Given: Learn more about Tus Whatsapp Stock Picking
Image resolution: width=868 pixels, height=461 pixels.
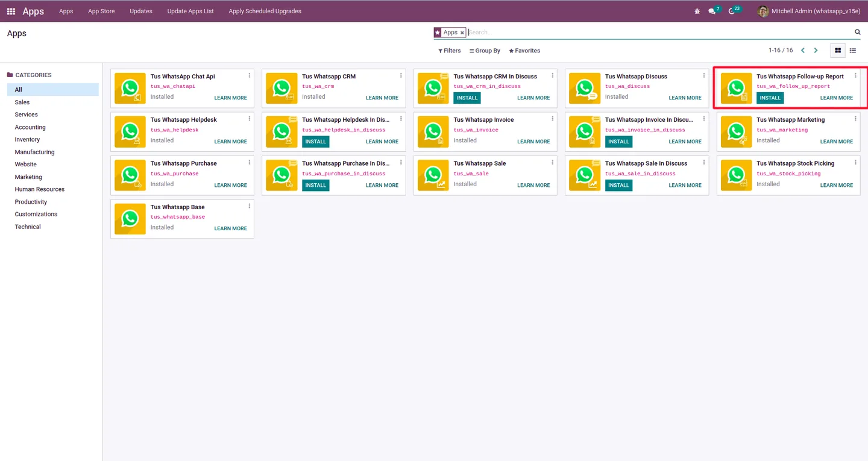Looking at the screenshot, I should tap(837, 185).
